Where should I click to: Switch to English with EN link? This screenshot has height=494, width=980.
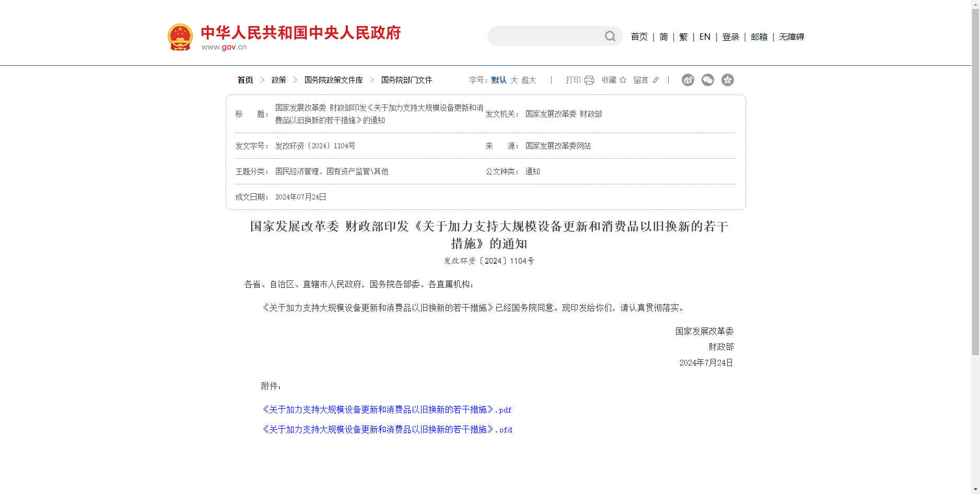coord(705,37)
